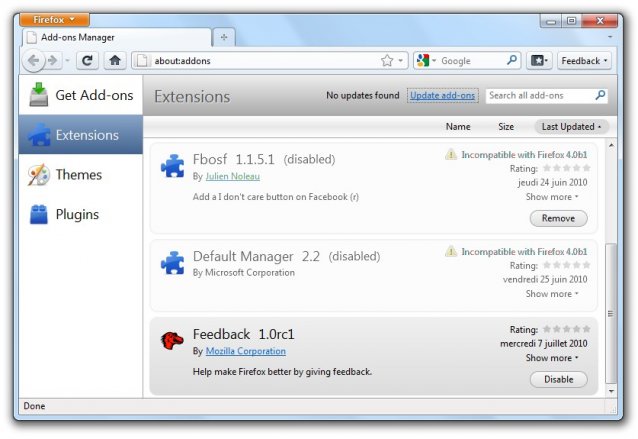Open the back/forward history dropdown arrow
The image size is (638, 439).
click(x=68, y=61)
